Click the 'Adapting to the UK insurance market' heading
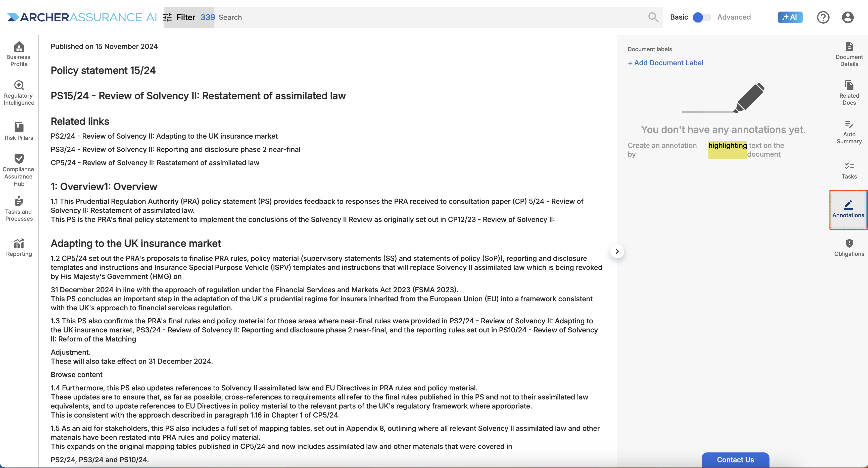Image resolution: width=868 pixels, height=468 pixels. click(135, 243)
